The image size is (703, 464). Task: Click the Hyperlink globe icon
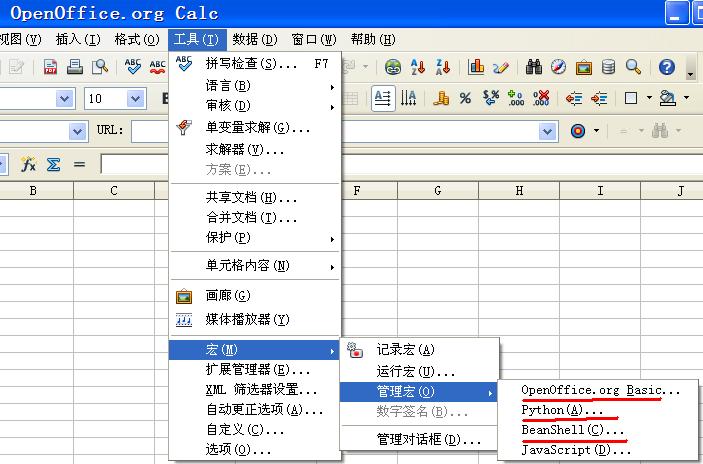pos(393,67)
